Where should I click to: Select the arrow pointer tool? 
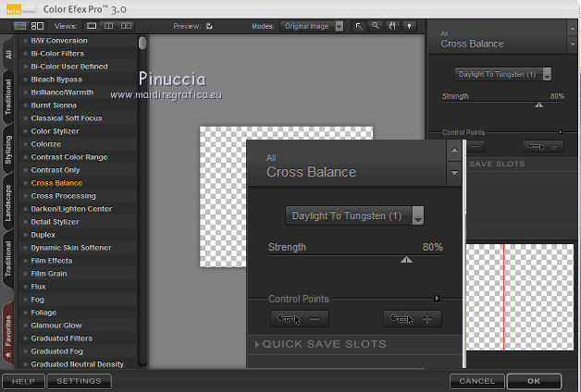(359, 26)
